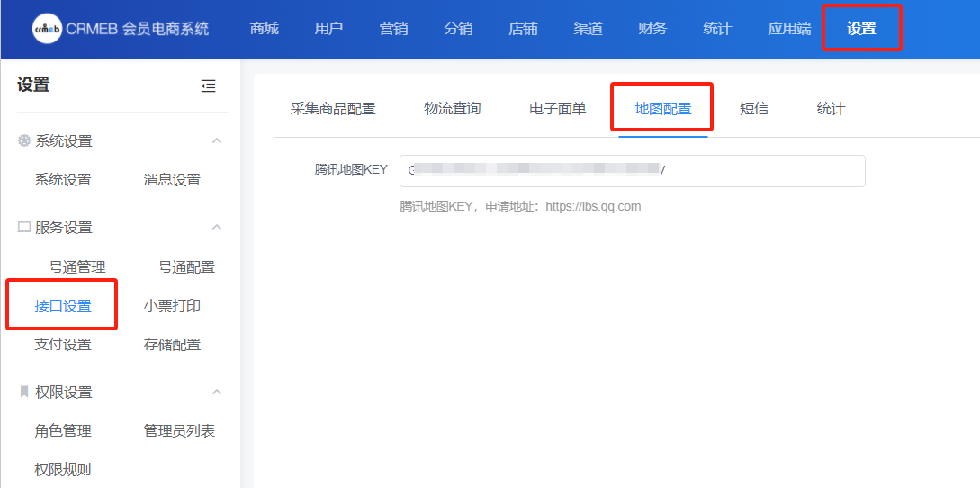Collapse the sidebar using the fold icon
Image resolution: width=980 pixels, height=488 pixels.
click(208, 86)
